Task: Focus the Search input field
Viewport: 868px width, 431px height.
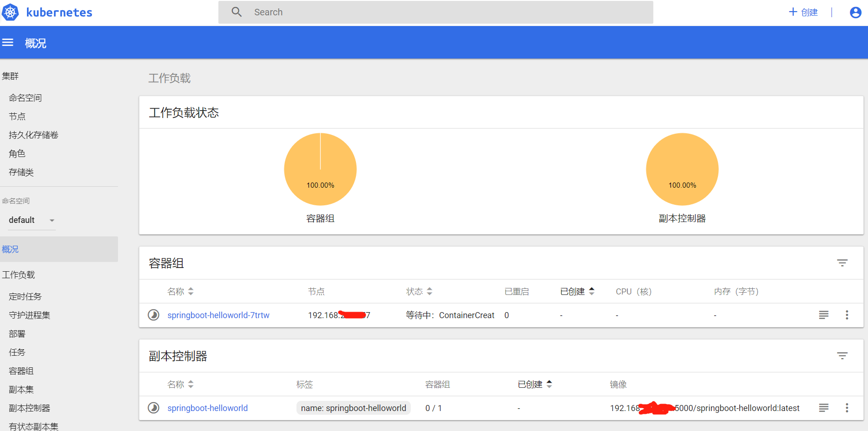Action: coord(435,12)
